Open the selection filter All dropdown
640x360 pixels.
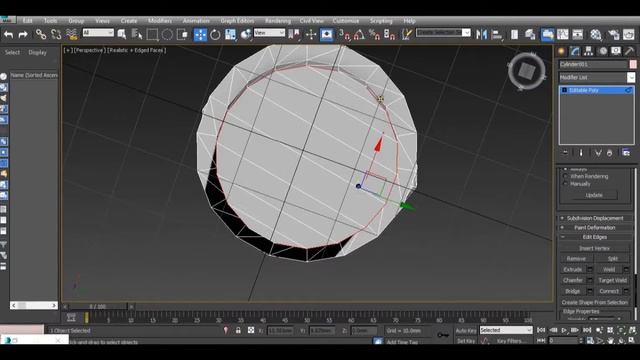point(98,32)
